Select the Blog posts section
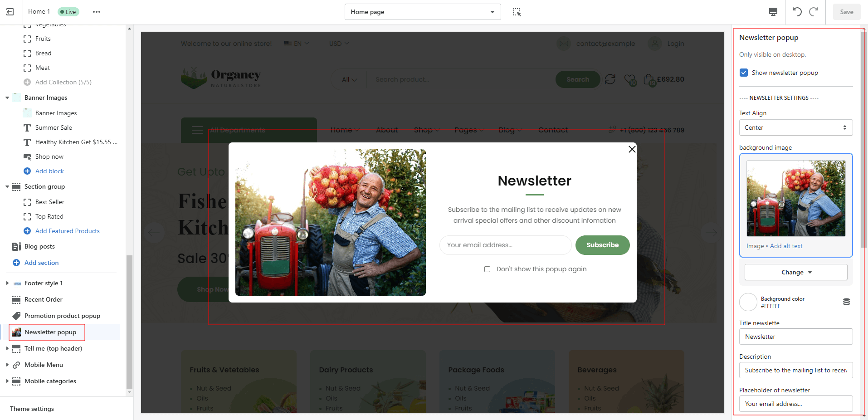The image size is (868, 420). pos(39,246)
